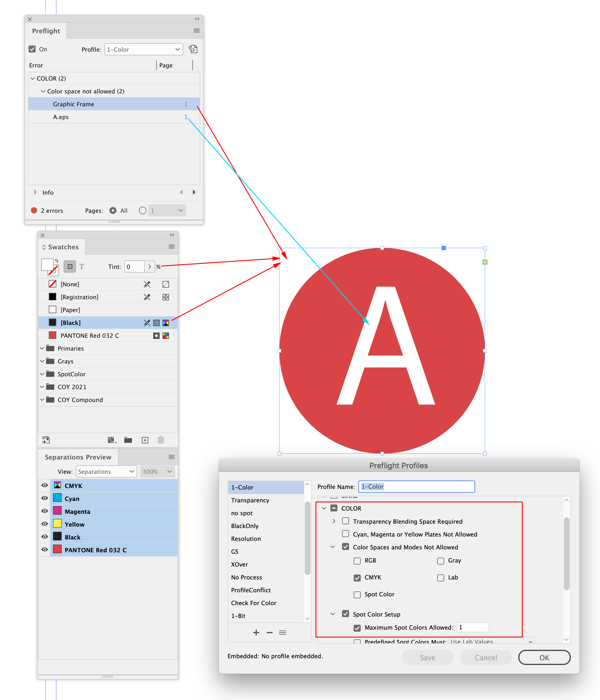The width and height of the screenshot is (600, 700).
Task: Open the Separations Preview panel menu
Action: (x=172, y=457)
